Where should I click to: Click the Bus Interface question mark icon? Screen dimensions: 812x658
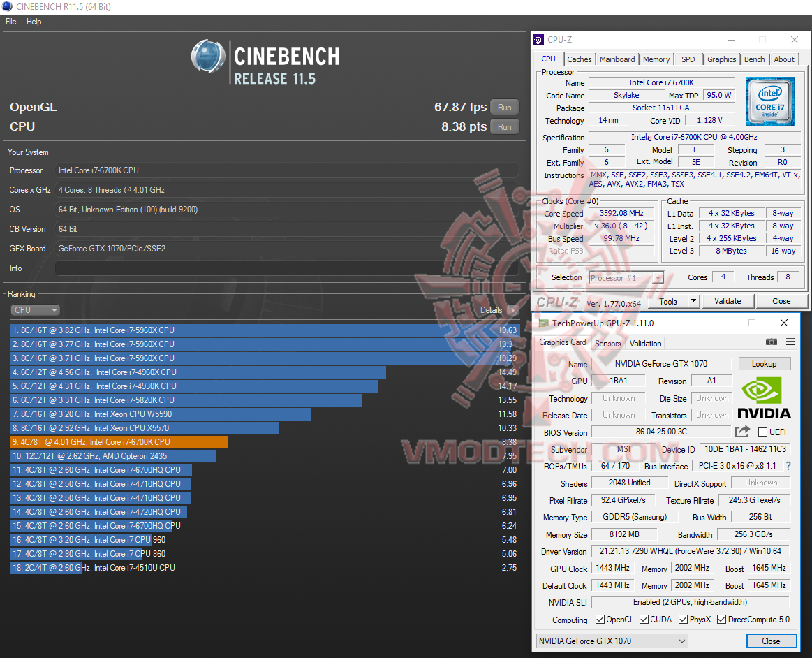(x=788, y=466)
